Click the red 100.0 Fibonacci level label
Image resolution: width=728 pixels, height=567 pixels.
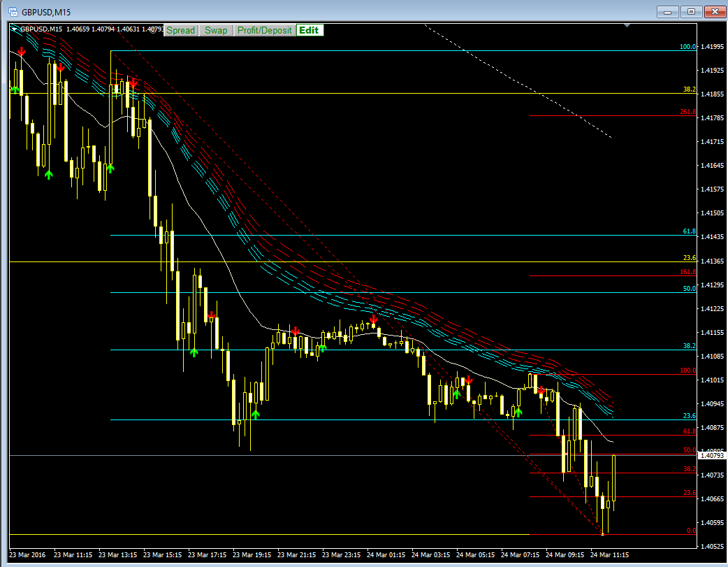687,371
